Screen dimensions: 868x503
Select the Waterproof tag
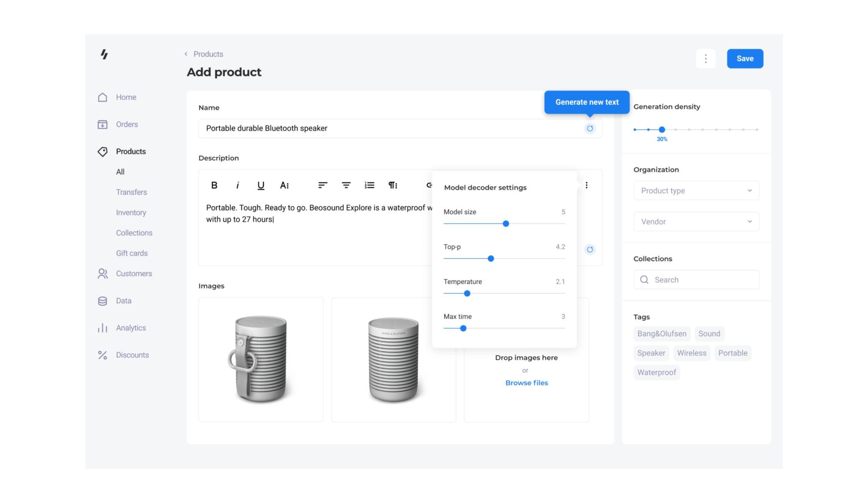point(657,372)
